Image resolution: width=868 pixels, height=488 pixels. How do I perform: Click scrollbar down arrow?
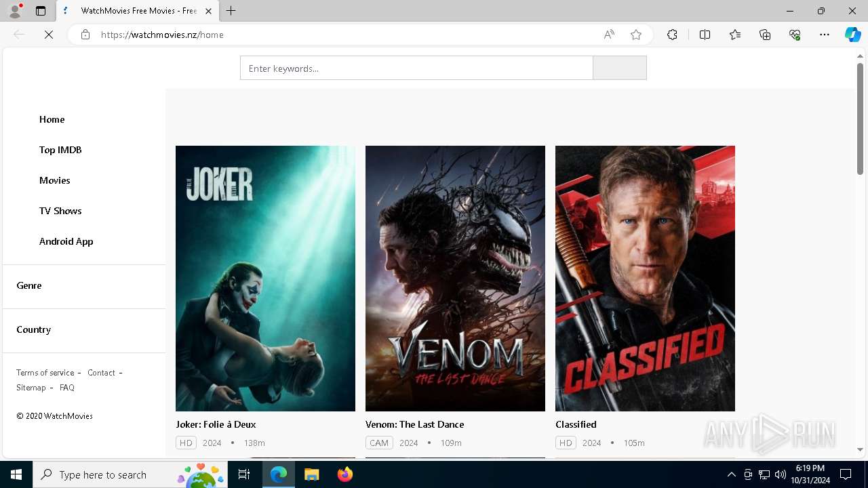[x=860, y=449]
